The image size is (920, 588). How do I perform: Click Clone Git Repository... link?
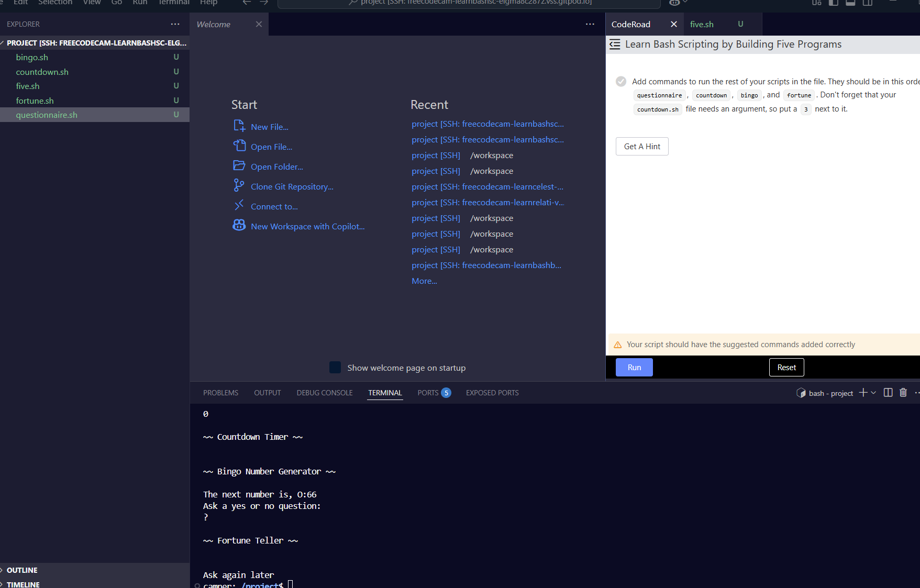pyautogui.click(x=292, y=186)
